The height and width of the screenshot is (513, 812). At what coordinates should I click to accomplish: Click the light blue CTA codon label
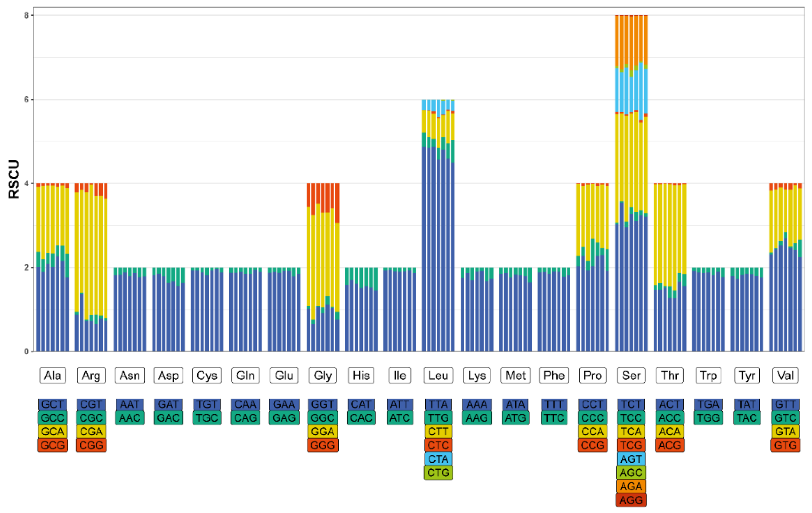(438, 459)
